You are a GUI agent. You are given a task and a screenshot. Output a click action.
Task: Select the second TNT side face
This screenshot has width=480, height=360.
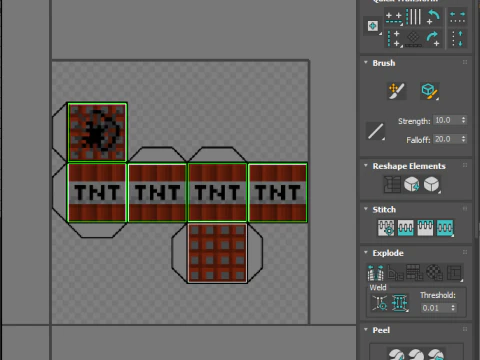tap(157, 192)
